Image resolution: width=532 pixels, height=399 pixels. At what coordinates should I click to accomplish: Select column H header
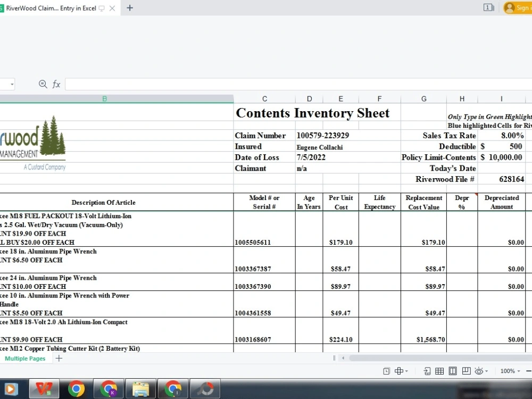(x=462, y=99)
